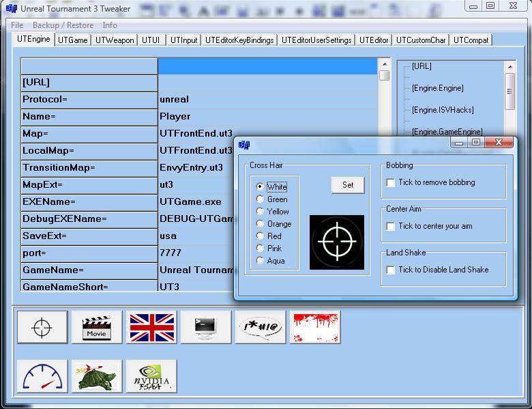
Task: Click the blood splatter icon
Action: pyautogui.click(x=315, y=327)
